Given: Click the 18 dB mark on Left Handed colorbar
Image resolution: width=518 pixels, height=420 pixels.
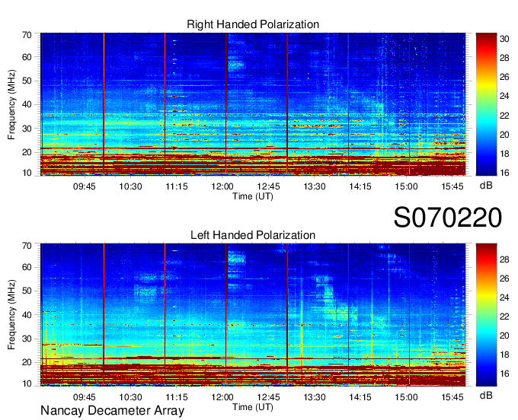Looking at the screenshot, I should coord(504,355).
